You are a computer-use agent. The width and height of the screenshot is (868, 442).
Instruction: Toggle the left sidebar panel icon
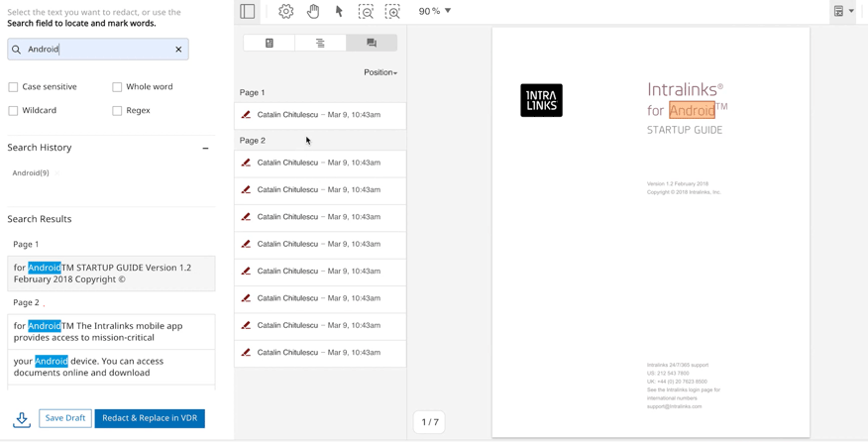click(248, 11)
